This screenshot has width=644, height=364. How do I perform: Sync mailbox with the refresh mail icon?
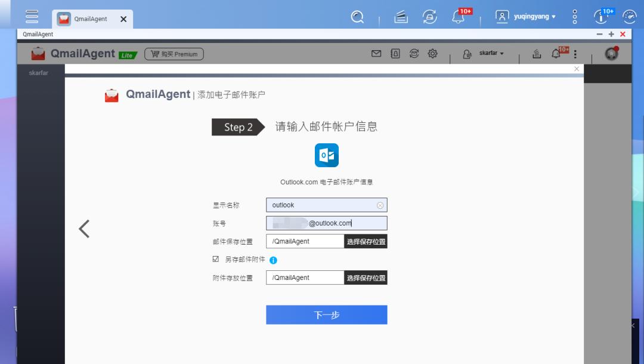point(414,53)
